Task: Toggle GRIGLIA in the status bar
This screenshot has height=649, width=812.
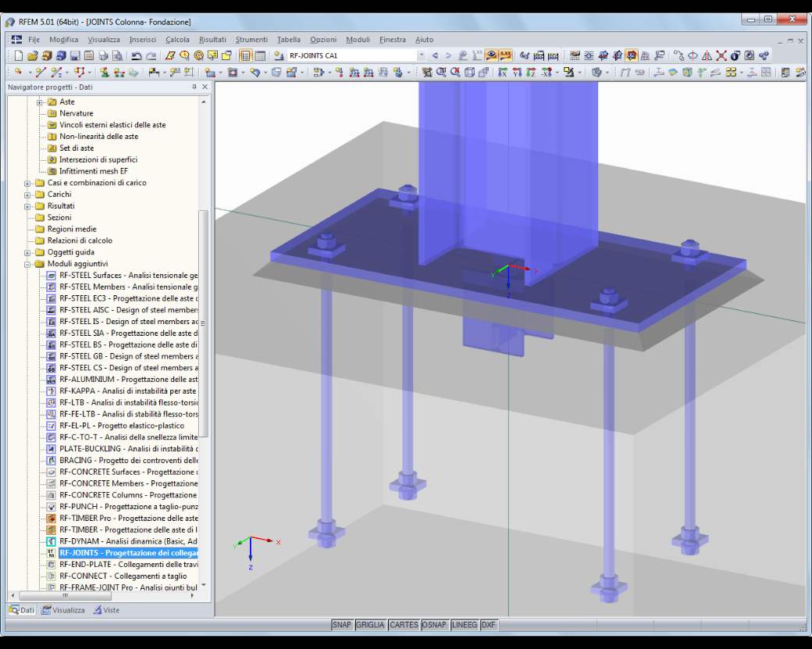Action: pyautogui.click(x=370, y=625)
